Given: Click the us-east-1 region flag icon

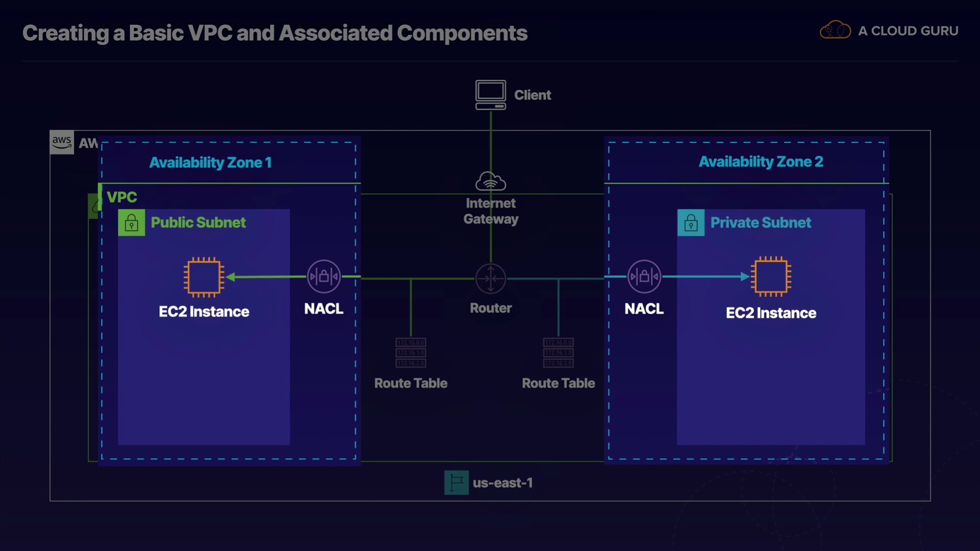Looking at the screenshot, I should coord(456,483).
